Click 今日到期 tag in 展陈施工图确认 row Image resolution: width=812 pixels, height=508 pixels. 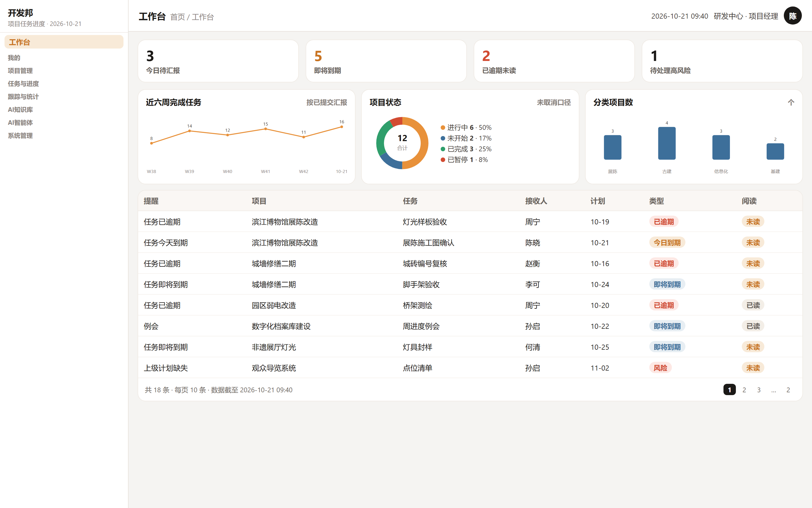click(667, 243)
